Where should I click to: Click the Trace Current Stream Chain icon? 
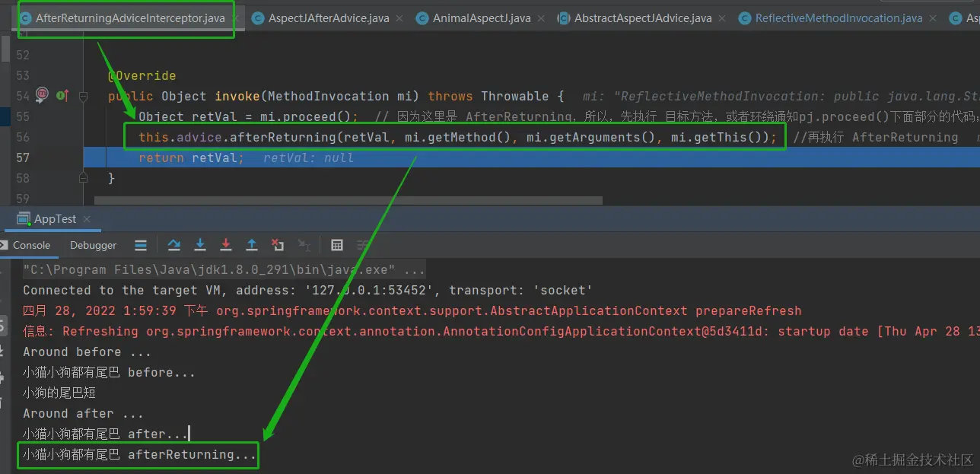click(363, 245)
